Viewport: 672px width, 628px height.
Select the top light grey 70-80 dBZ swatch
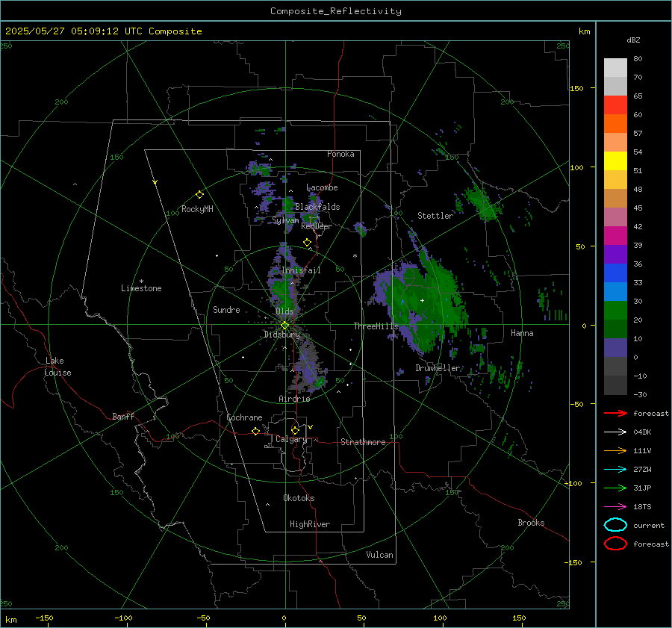(x=615, y=68)
